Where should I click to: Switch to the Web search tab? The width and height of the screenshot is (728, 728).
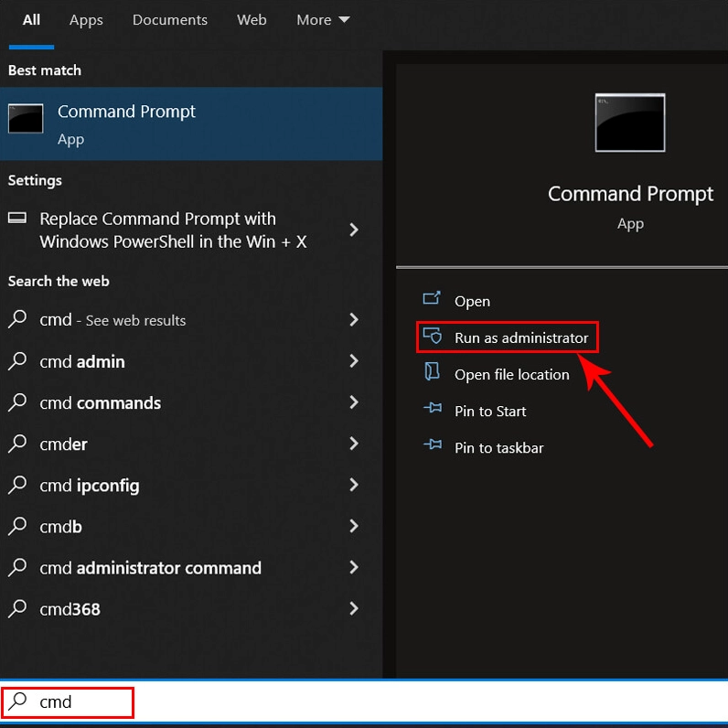coord(252,20)
